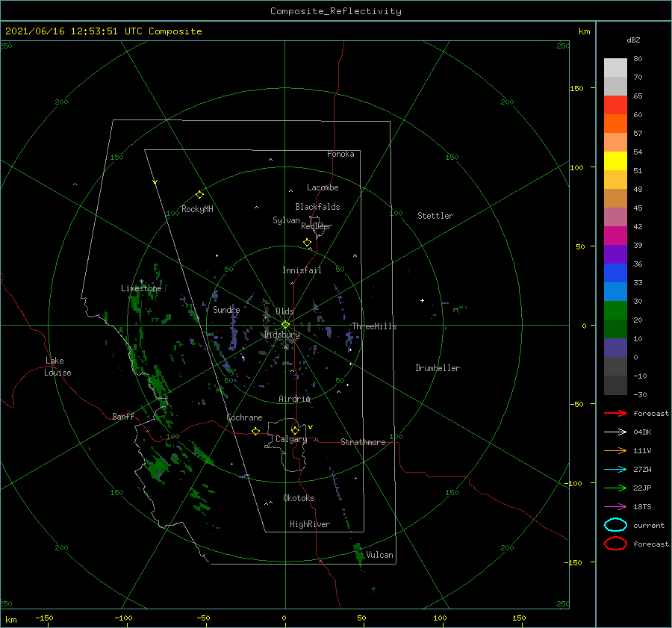Screen dimensions: 672x628
Task: Click the Strathmore label
Action: pyautogui.click(x=363, y=442)
